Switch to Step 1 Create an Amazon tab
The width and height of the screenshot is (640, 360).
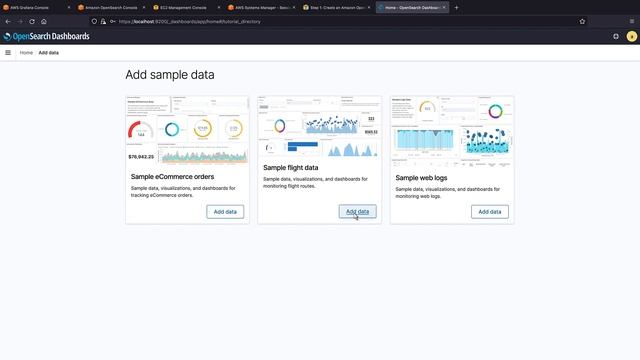click(336, 7)
